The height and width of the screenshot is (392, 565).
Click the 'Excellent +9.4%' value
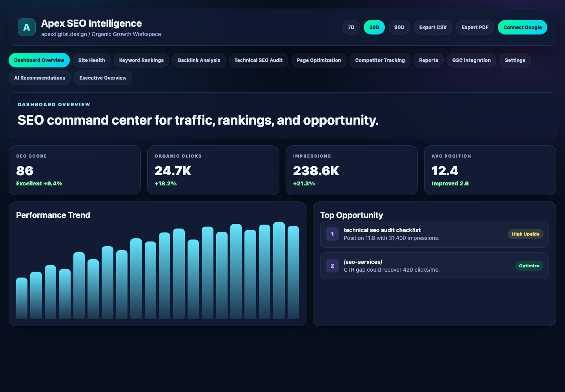coord(39,183)
